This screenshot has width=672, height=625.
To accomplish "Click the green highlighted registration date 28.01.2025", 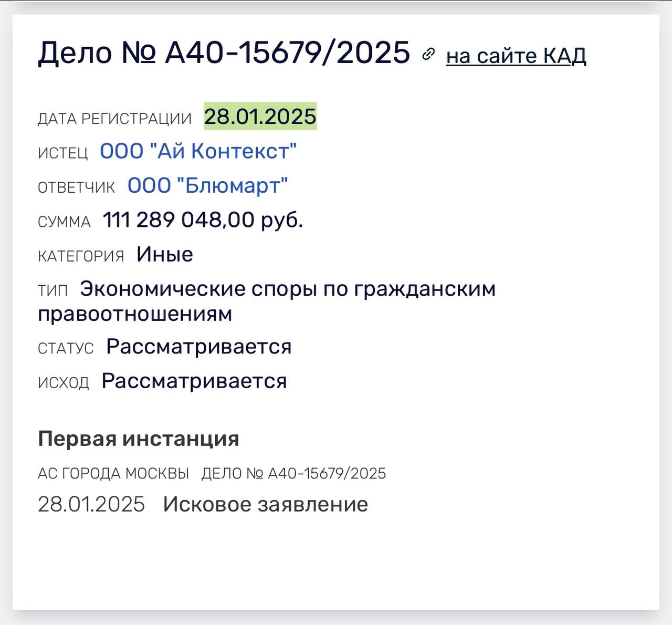I will click(260, 117).
